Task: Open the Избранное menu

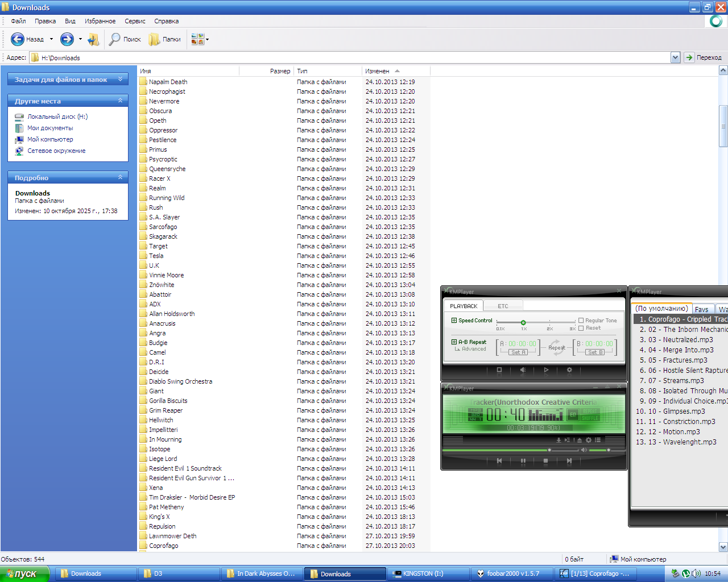Action: coord(100,21)
